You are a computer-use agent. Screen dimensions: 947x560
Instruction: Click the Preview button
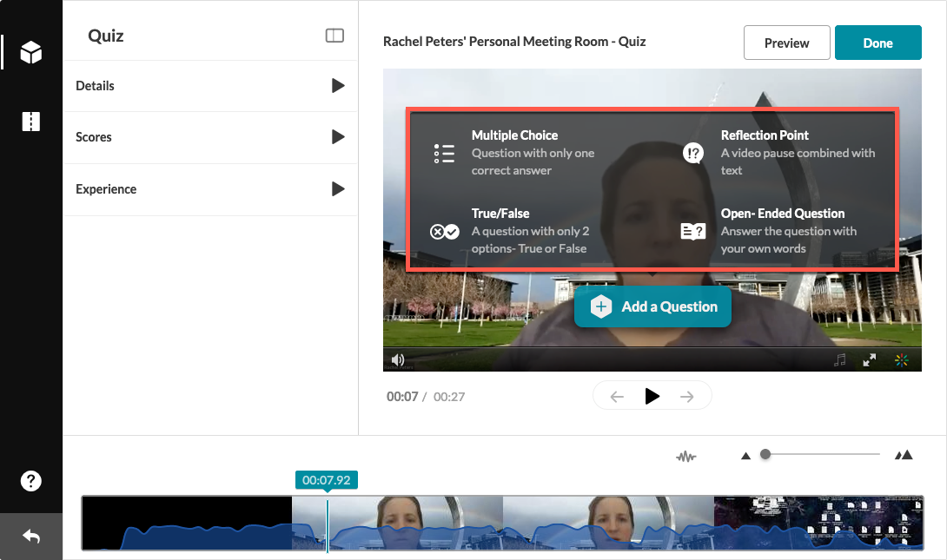pyautogui.click(x=786, y=43)
